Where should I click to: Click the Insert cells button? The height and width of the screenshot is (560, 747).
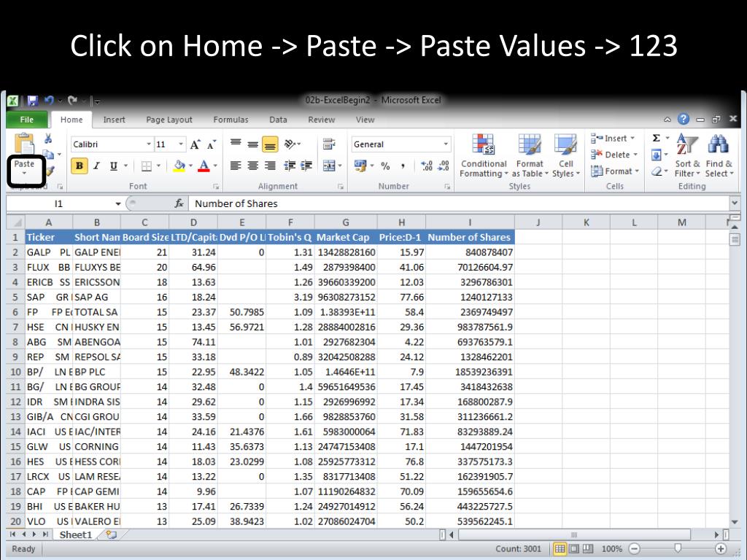[x=613, y=138]
